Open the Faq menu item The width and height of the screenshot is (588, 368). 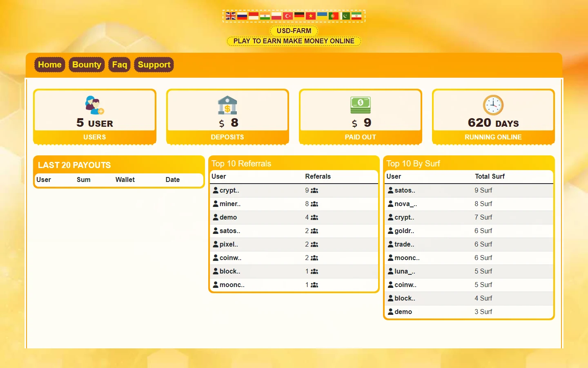tap(120, 65)
